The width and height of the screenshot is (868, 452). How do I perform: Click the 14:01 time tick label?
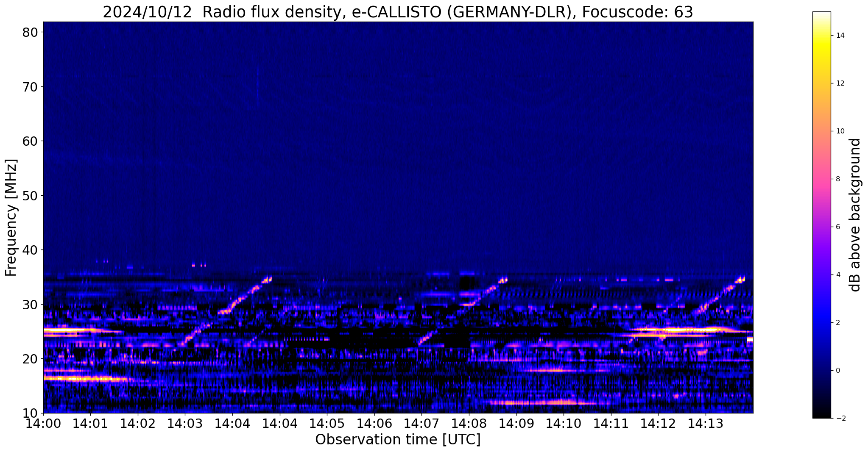click(90, 423)
